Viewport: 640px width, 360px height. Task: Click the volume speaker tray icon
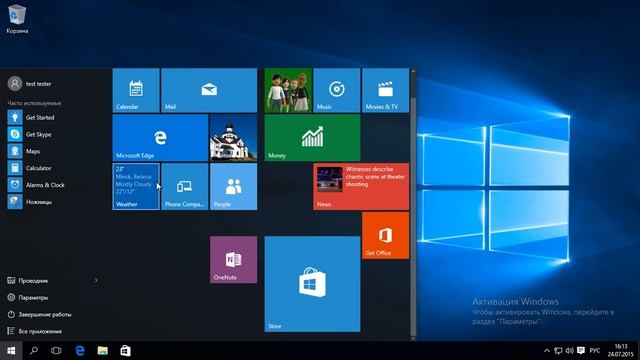[x=569, y=351]
